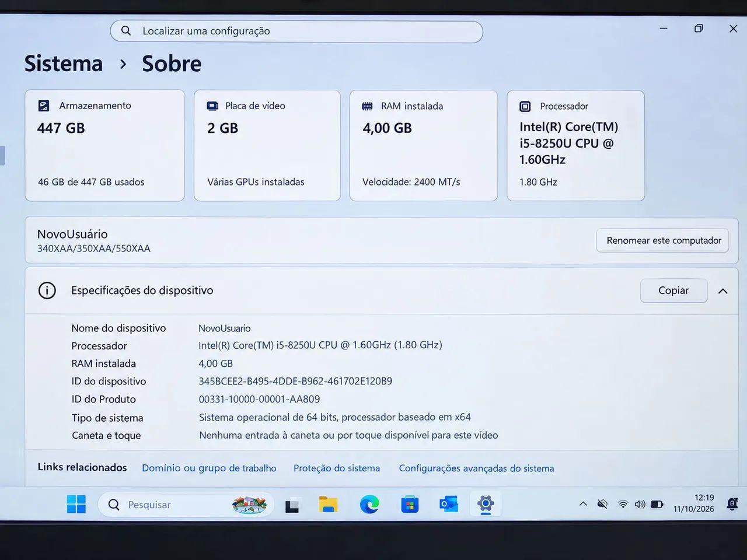Copy device specifications with Copiar
This screenshot has width=747, height=560.
673,290
